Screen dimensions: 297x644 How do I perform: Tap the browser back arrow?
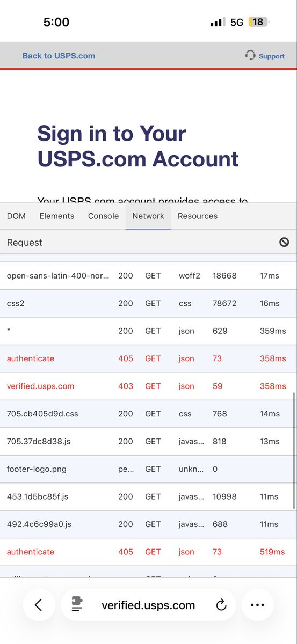coord(38,605)
